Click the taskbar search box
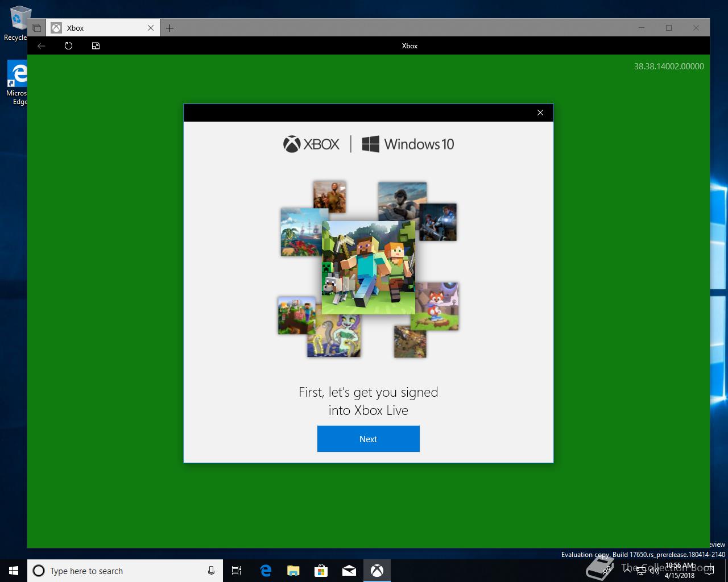728x582 pixels. tap(125, 571)
